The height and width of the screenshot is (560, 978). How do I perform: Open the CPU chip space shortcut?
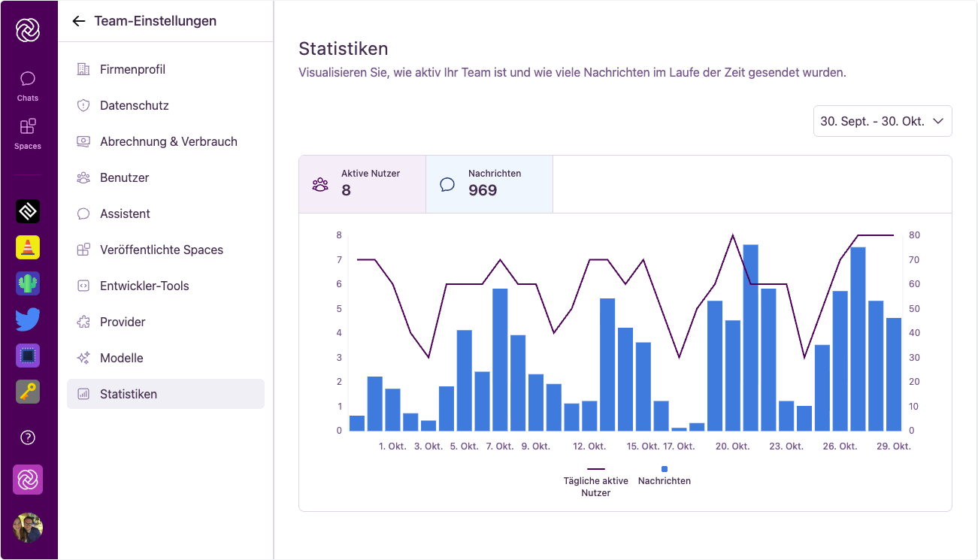[x=27, y=355]
